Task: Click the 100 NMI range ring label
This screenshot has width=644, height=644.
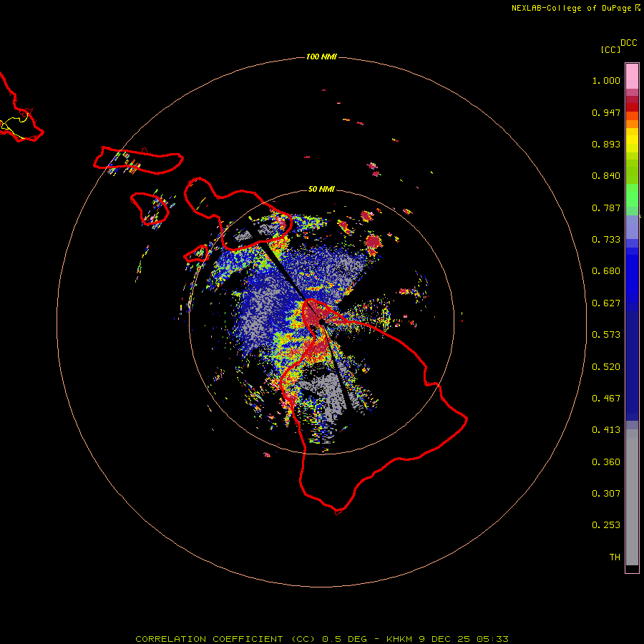Action: [x=321, y=57]
